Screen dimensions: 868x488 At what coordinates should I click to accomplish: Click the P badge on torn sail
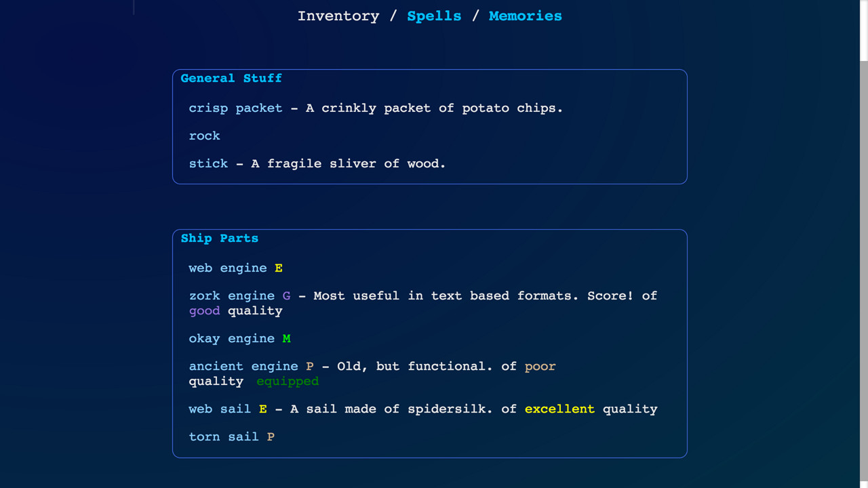271,436
